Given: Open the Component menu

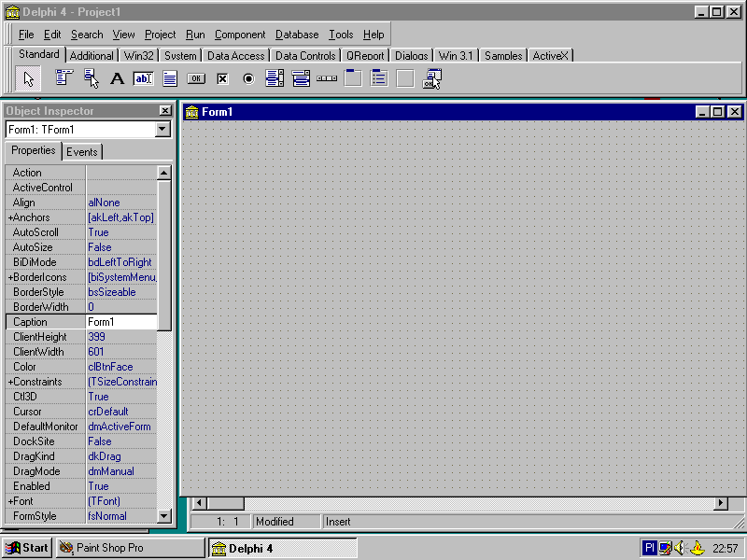Looking at the screenshot, I should [x=240, y=35].
